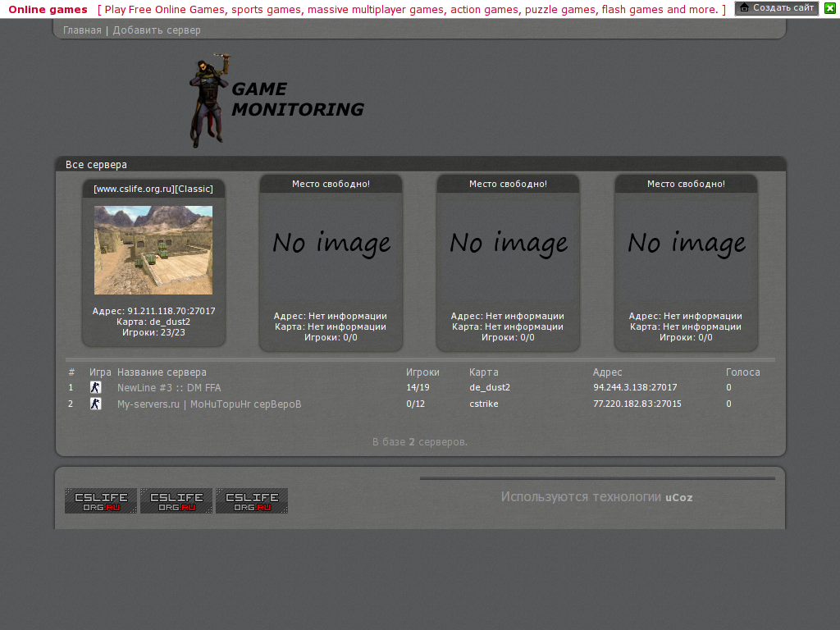The image size is (840, 630).
Task: Open My-servers.ru server link
Action: tap(209, 404)
